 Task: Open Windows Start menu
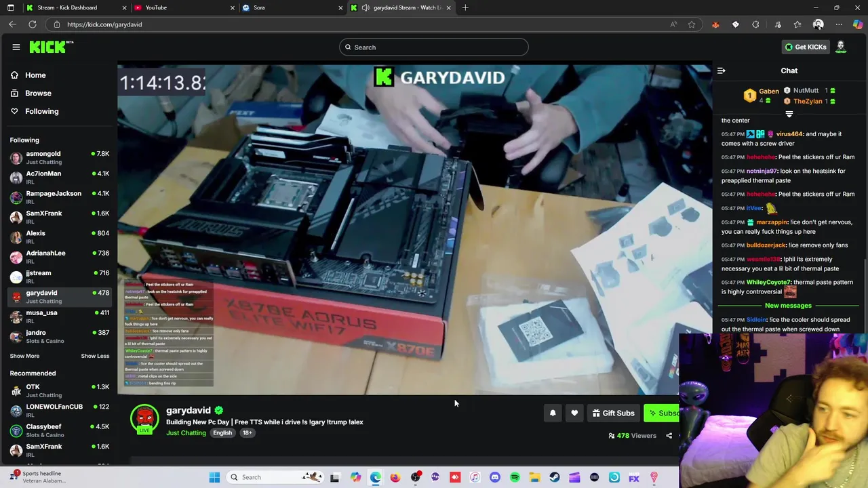pos(214,477)
